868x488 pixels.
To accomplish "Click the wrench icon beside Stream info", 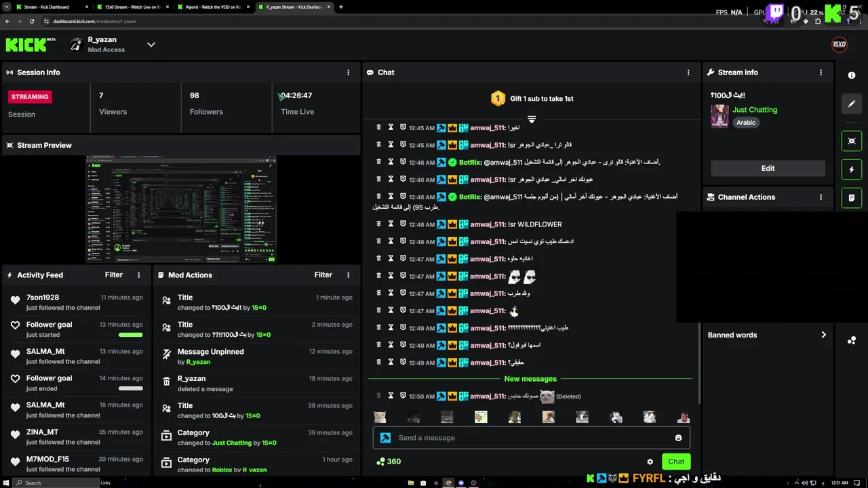I will click(x=711, y=73).
